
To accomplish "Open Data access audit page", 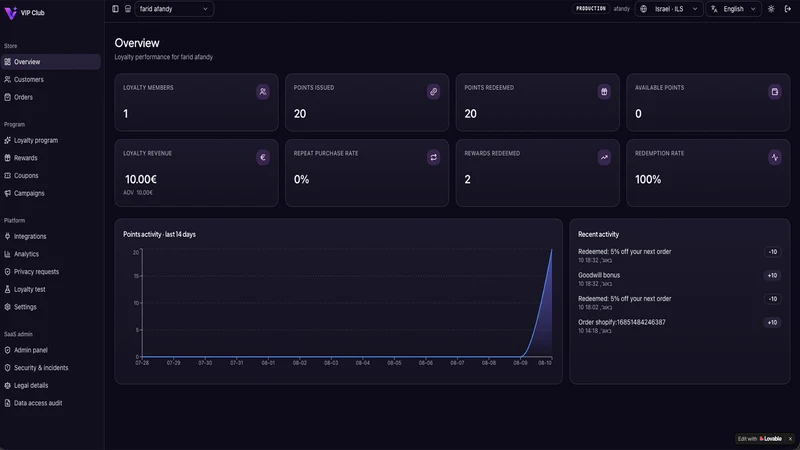I will coord(51,403).
